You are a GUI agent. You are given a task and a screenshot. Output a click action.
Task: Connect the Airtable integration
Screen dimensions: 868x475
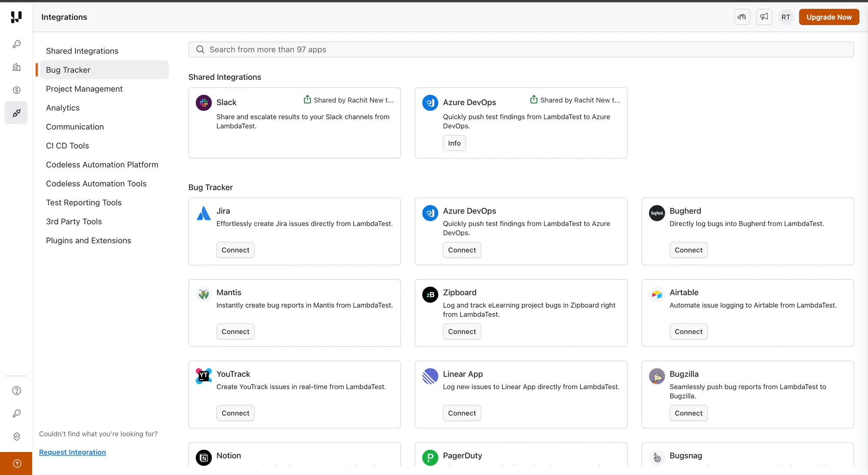(689, 332)
